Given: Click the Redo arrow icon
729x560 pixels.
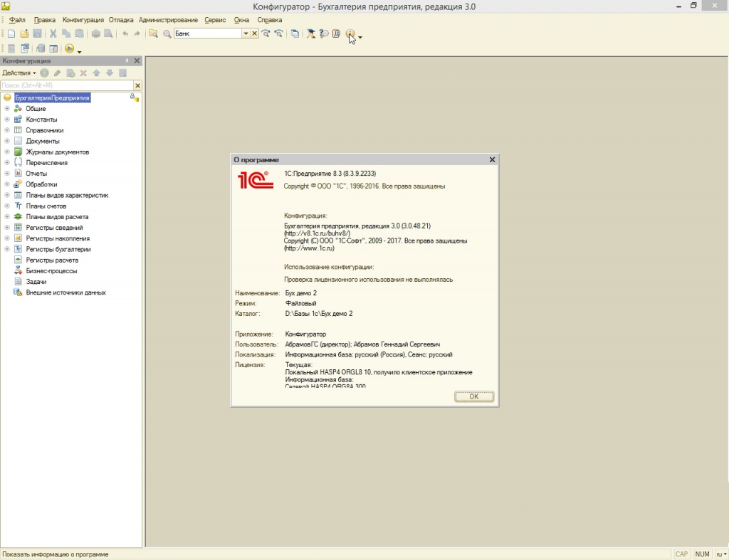Looking at the screenshot, I should (x=137, y=34).
